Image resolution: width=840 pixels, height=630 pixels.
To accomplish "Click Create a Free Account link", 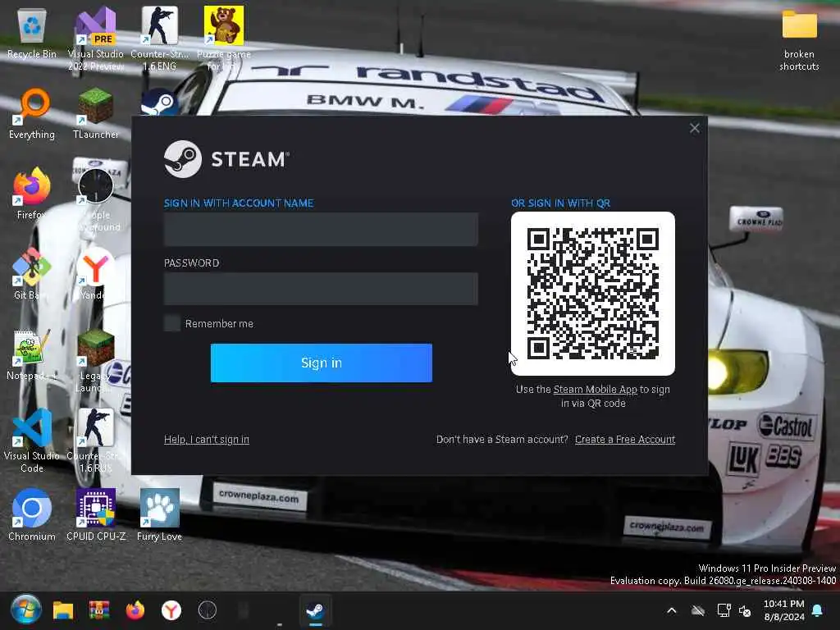I will [x=624, y=440].
